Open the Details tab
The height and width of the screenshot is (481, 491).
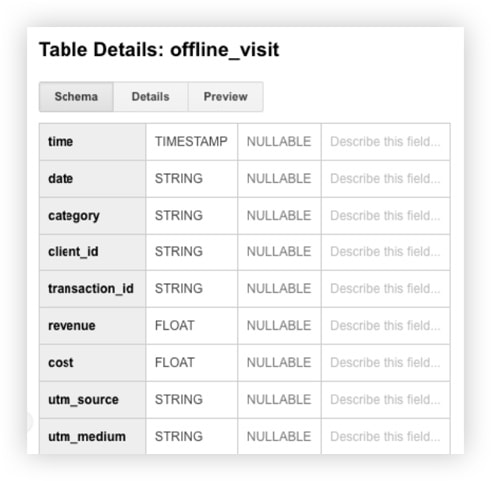(151, 97)
